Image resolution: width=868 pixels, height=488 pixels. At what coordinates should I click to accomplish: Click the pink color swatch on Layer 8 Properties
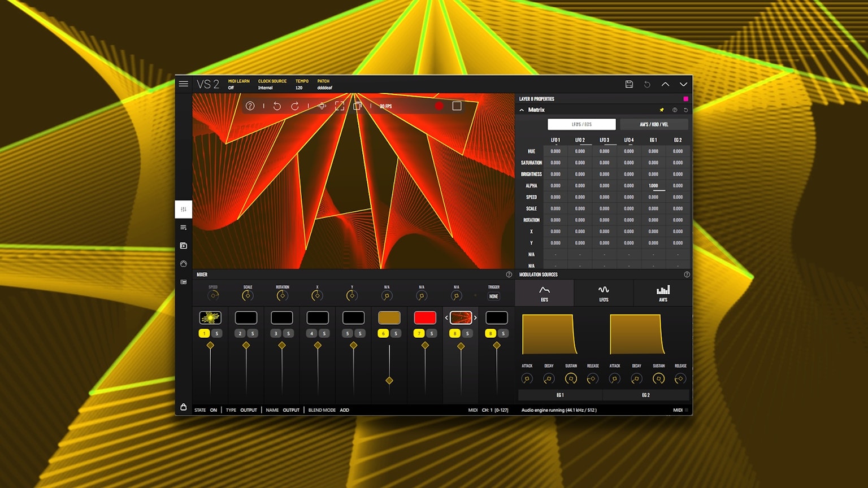point(685,98)
